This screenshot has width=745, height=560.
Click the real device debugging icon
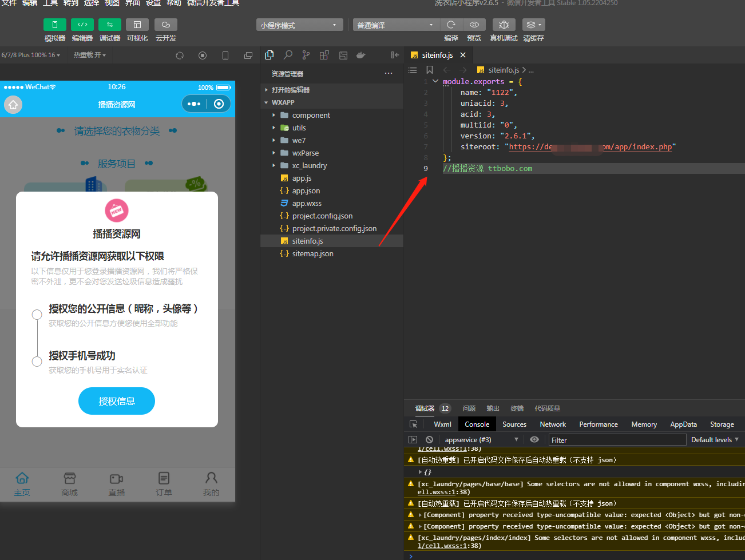pyautogui.click(x=504, y=25)
